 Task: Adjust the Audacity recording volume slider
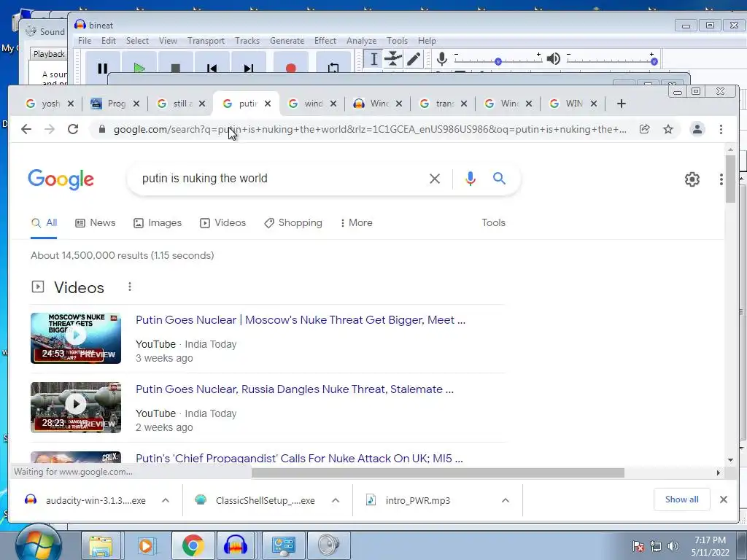coord(498,61)
